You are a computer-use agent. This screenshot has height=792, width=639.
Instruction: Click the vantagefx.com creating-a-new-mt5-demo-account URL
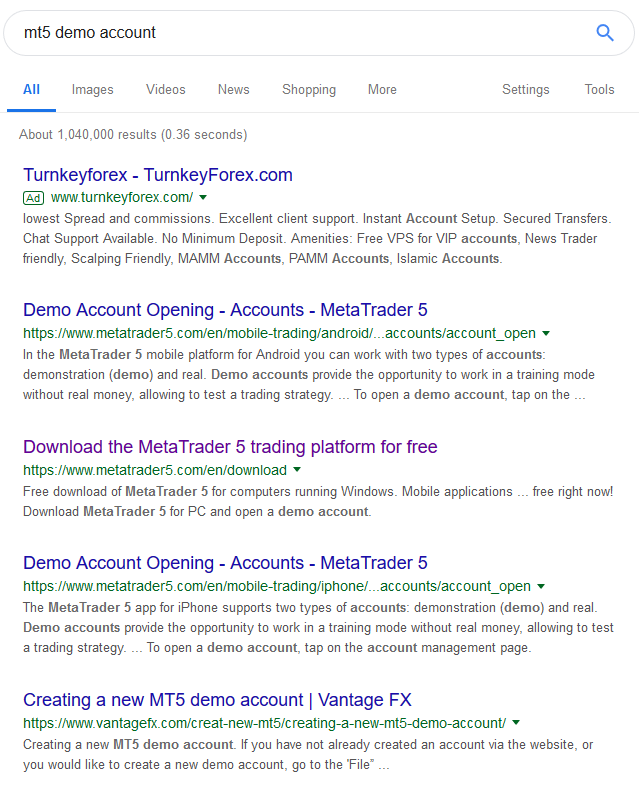pos(265,723)
